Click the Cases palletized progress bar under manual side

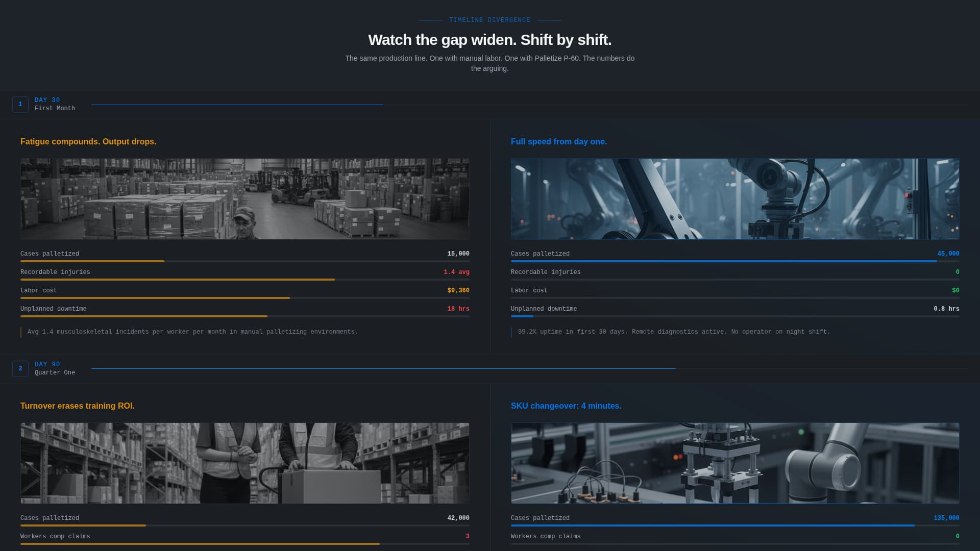244,261
